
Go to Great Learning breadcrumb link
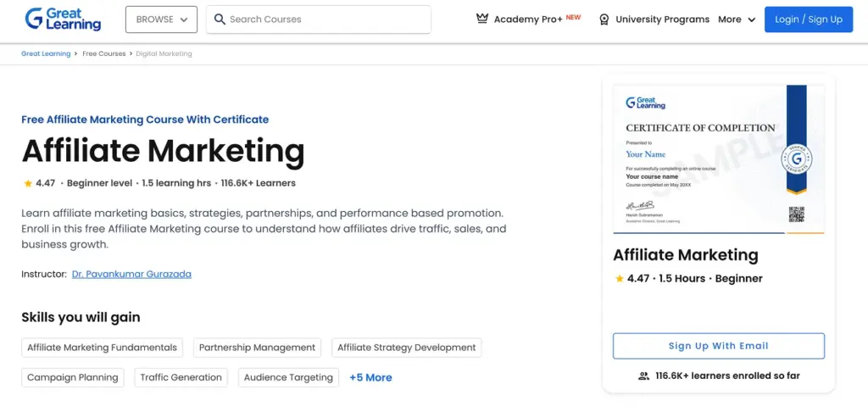tap(46, 53)
